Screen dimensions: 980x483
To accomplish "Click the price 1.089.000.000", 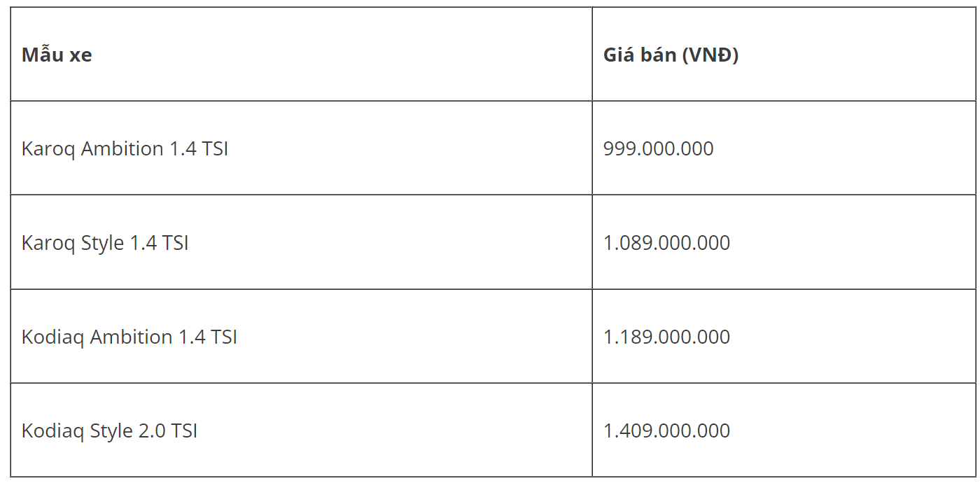I will 666,243.
